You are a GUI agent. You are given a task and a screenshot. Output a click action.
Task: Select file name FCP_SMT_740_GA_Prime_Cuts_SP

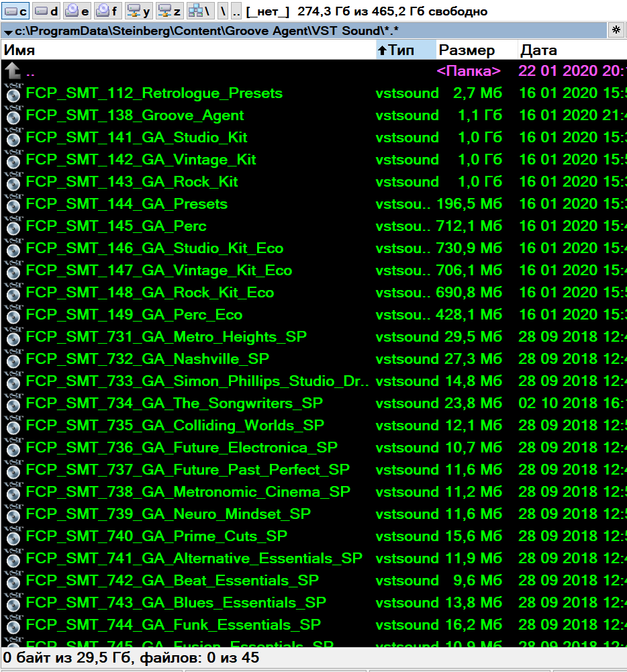(x=156, y=536)
